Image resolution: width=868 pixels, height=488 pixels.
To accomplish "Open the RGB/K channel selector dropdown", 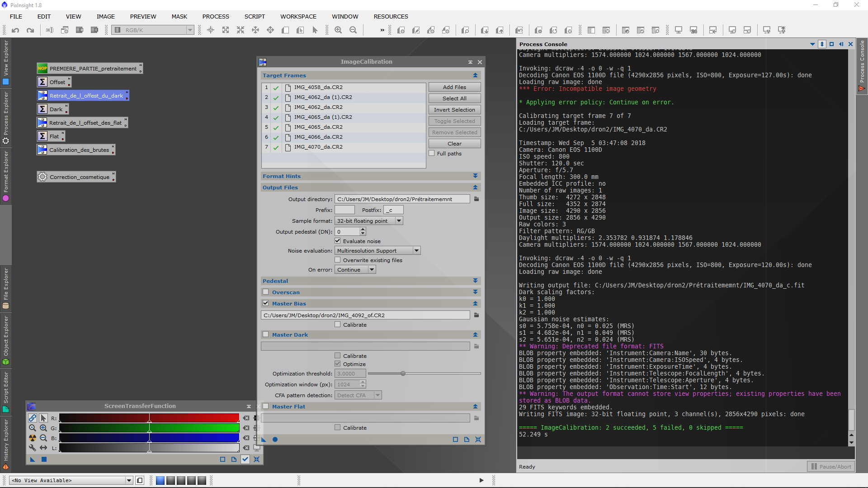I will click(153, 30).
